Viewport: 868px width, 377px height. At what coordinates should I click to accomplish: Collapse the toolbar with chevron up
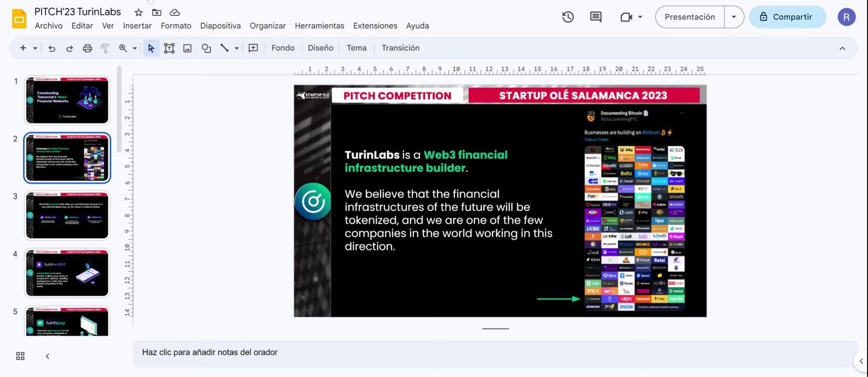[842, 48]
